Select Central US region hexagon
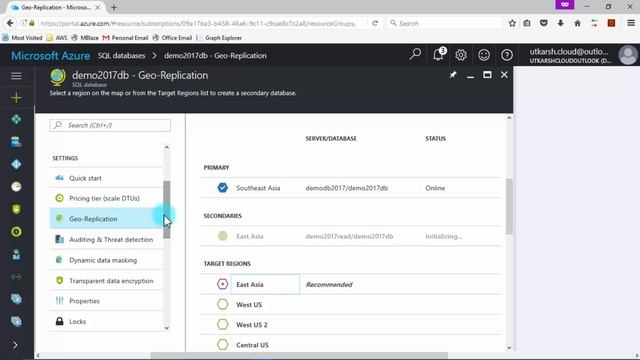The height and width of the screenshot is (360, 640). [222, 344]
